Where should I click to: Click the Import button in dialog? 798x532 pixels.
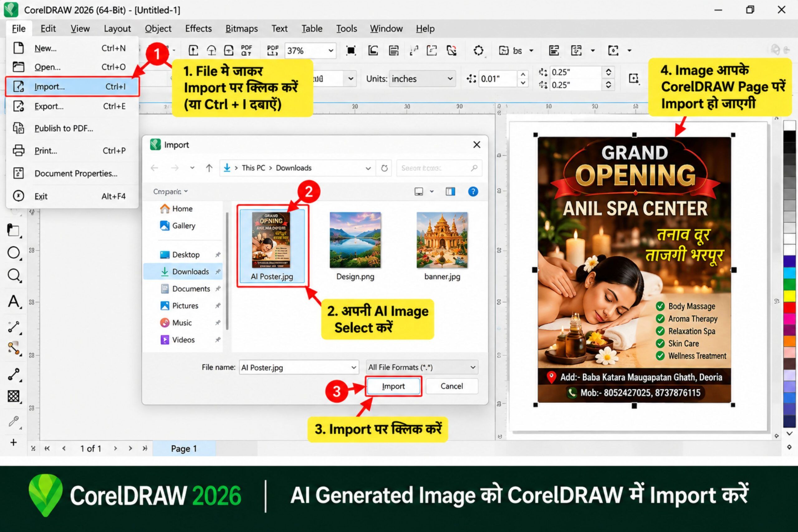tap(393, 386)
